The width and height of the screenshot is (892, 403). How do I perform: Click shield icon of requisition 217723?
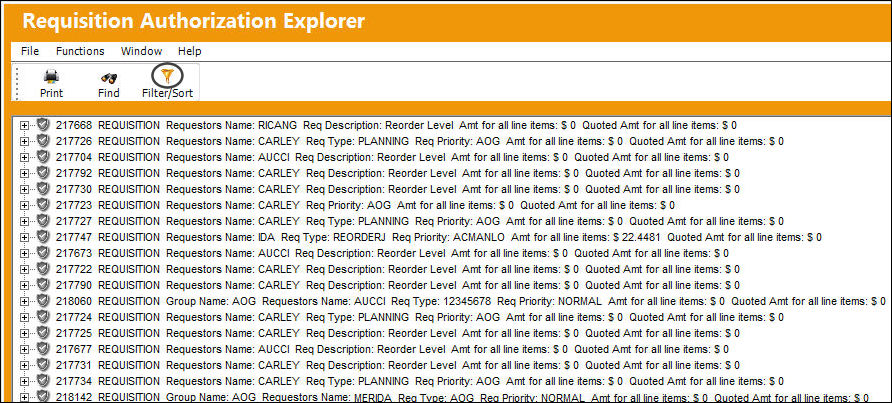click(x=43, y=204)
